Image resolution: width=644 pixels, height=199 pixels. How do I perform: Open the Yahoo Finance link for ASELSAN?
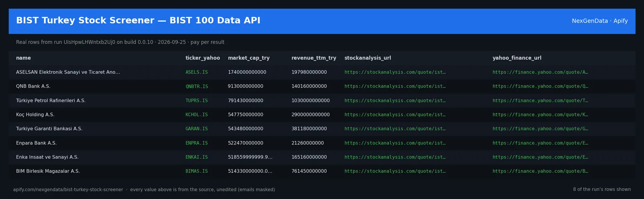[540, 72]
